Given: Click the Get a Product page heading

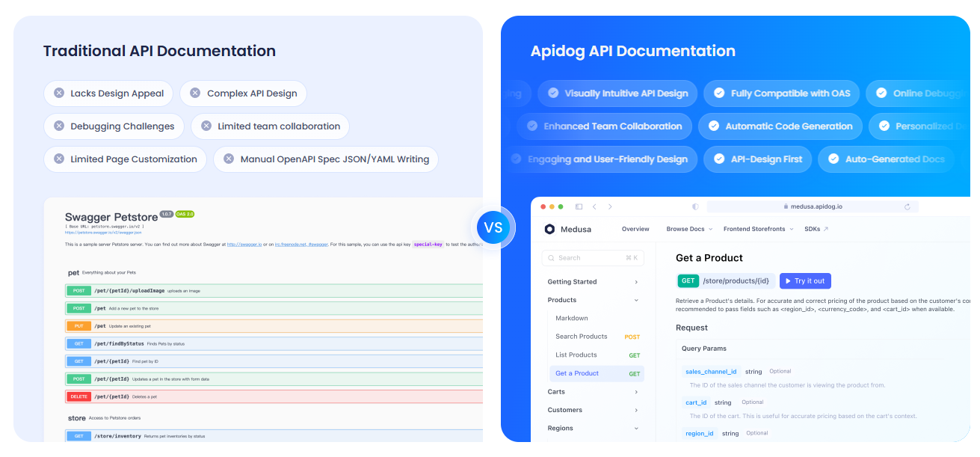Looking at the screenshot, I should [x=709, y=258].
